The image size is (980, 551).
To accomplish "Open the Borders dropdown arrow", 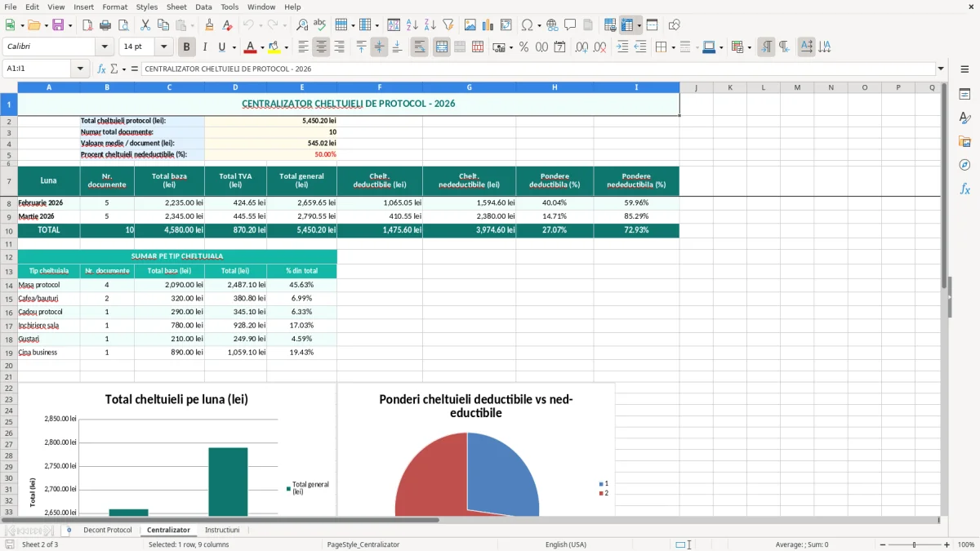I will [x=673, y=47].
